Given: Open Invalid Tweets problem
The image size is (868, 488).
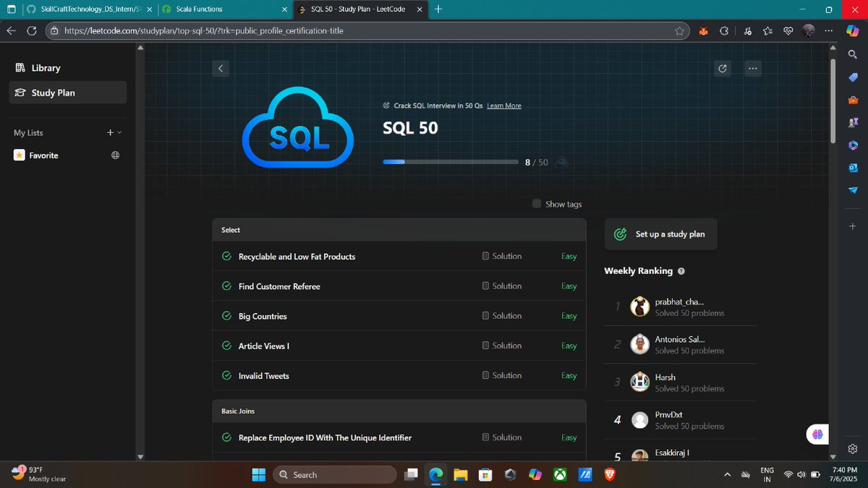Looking at the screenshot, I should (264, 376).
